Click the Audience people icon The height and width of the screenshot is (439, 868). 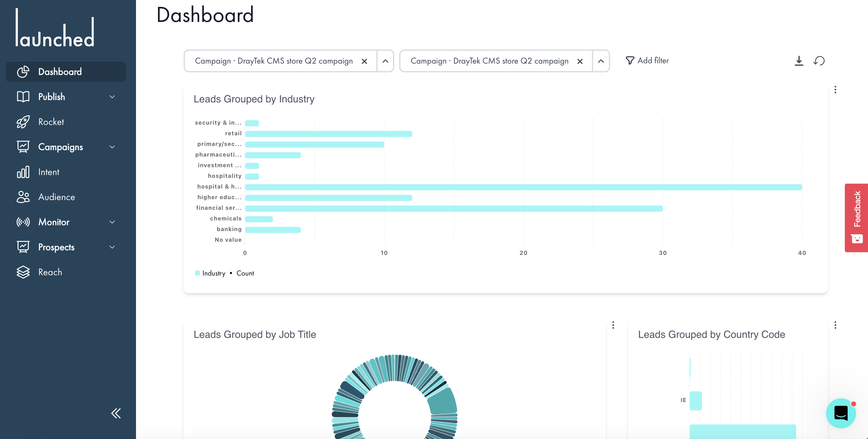tap(23, 197)
